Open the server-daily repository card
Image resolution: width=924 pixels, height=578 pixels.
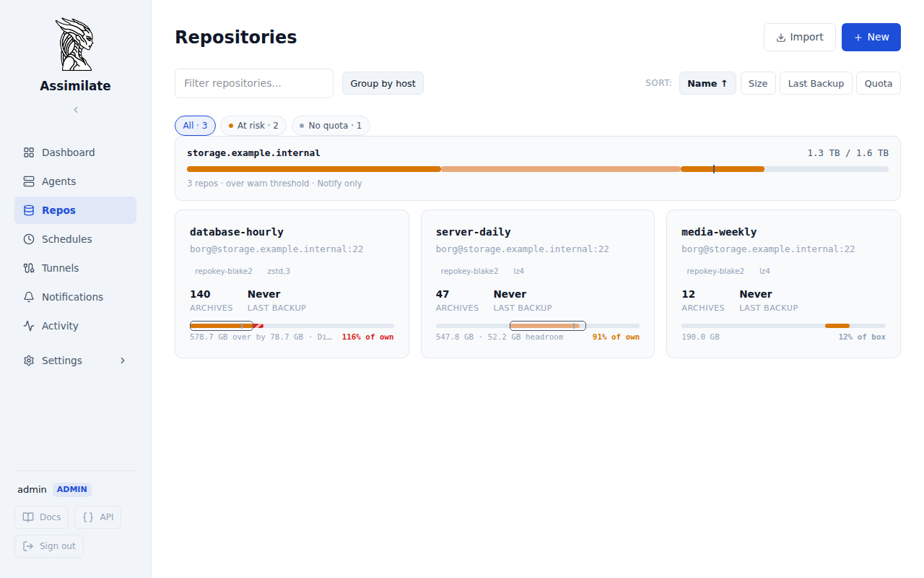tap(538, 284)
